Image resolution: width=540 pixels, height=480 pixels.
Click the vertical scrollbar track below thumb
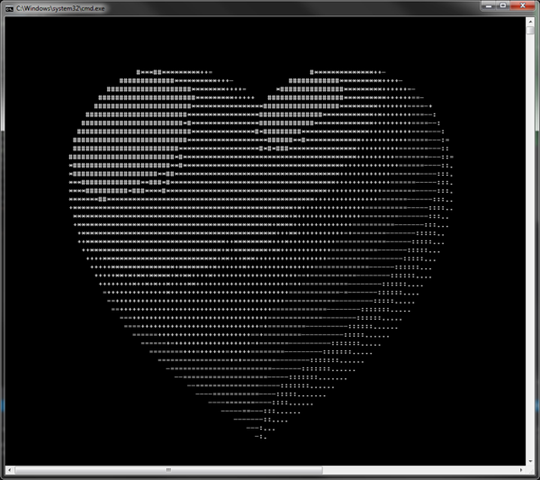530,241
